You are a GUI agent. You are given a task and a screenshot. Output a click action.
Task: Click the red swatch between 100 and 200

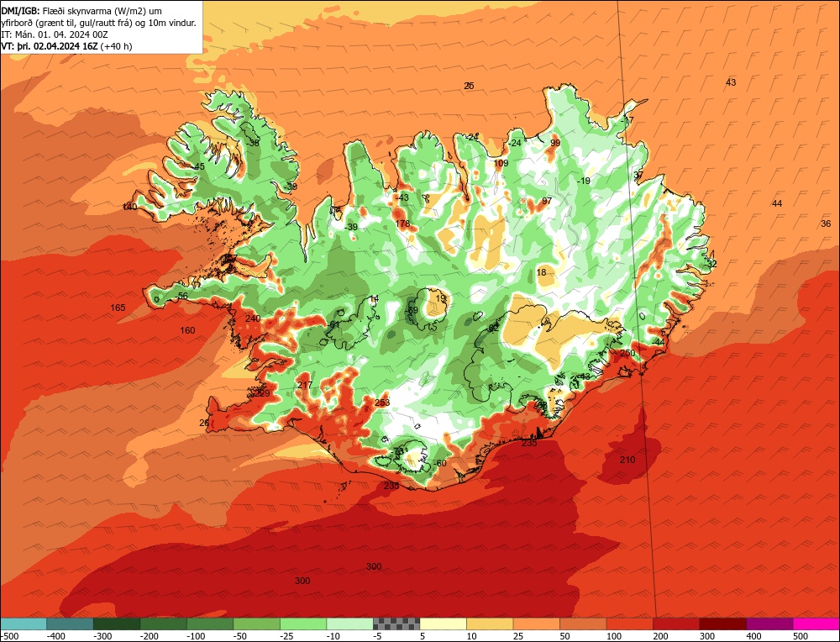(629, 624)
